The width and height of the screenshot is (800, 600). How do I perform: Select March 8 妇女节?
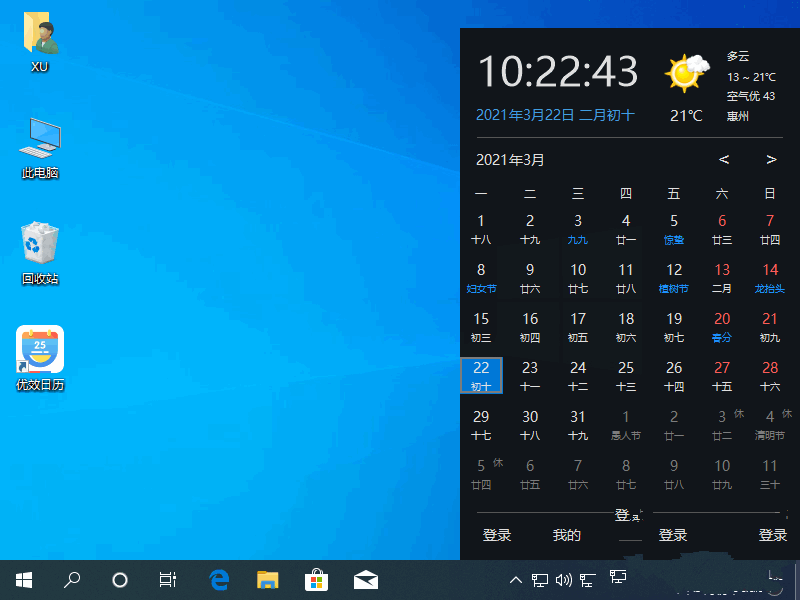[481, 278]
